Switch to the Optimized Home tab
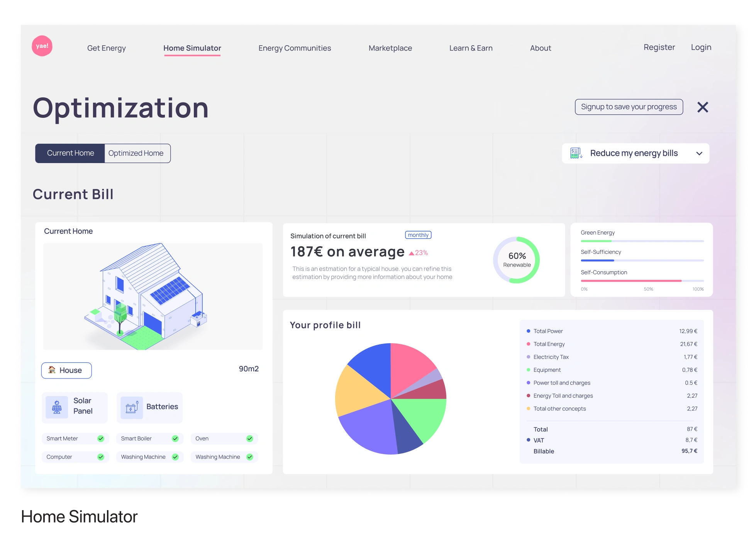 (136, 153)
